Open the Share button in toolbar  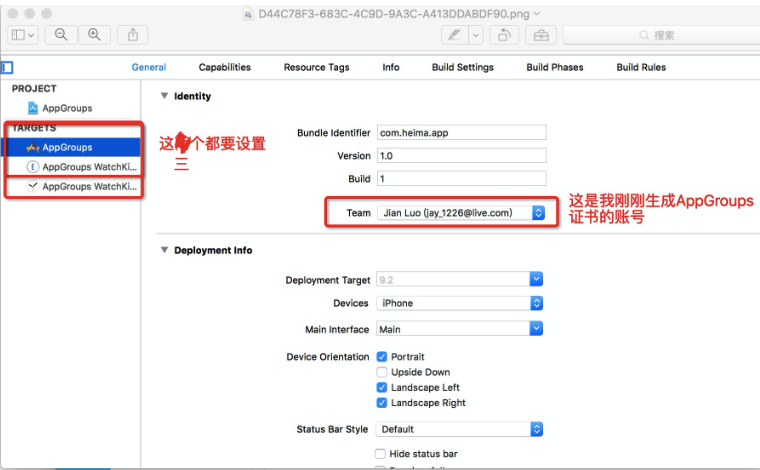coord(133,35)
